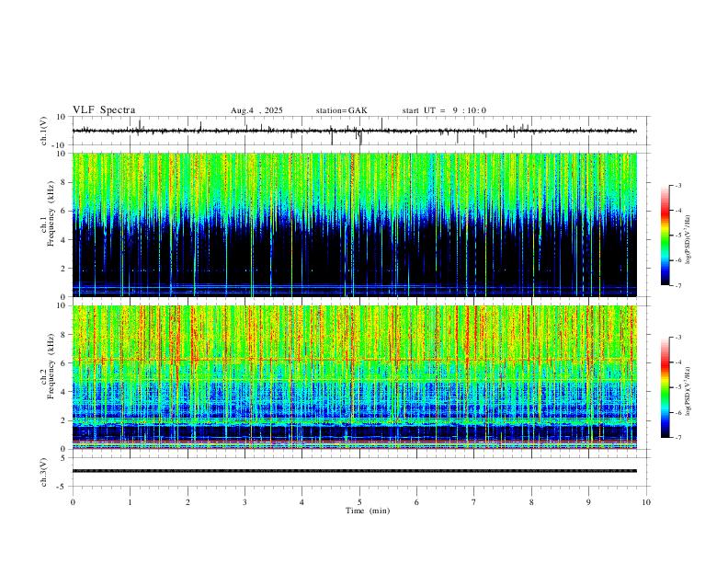Viewport: 728px width, 563px height.
Task: Click time axis tick label "5"
Action: point(359,502)
